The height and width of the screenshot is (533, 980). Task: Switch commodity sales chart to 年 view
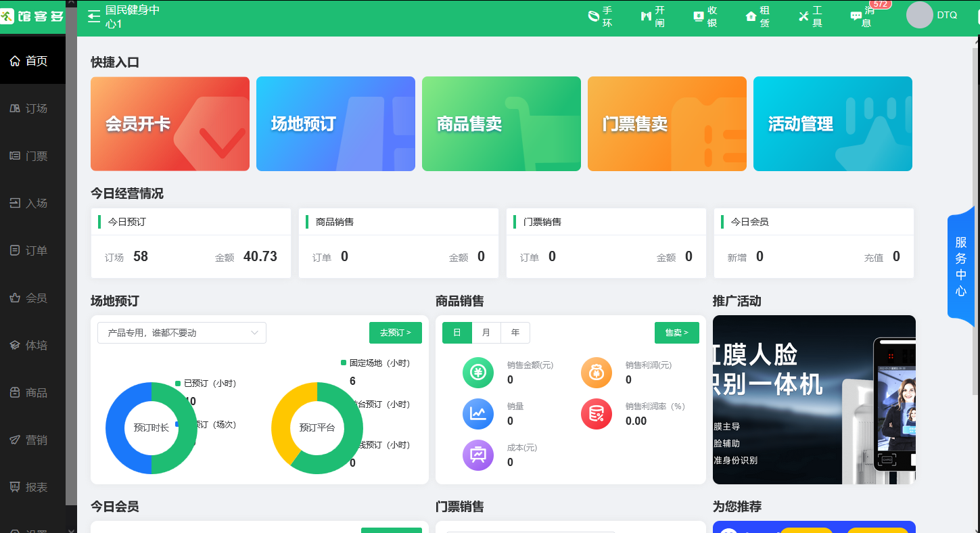point(515,332)
